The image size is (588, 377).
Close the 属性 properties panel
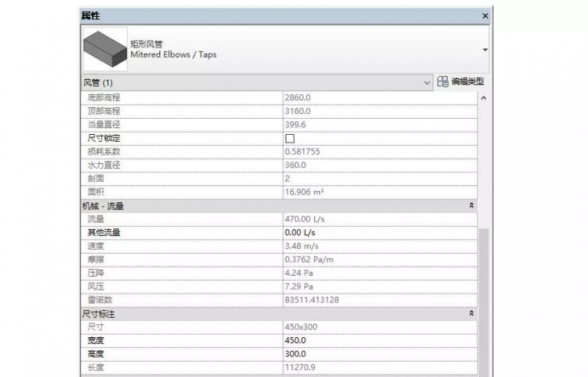point(485,15)
